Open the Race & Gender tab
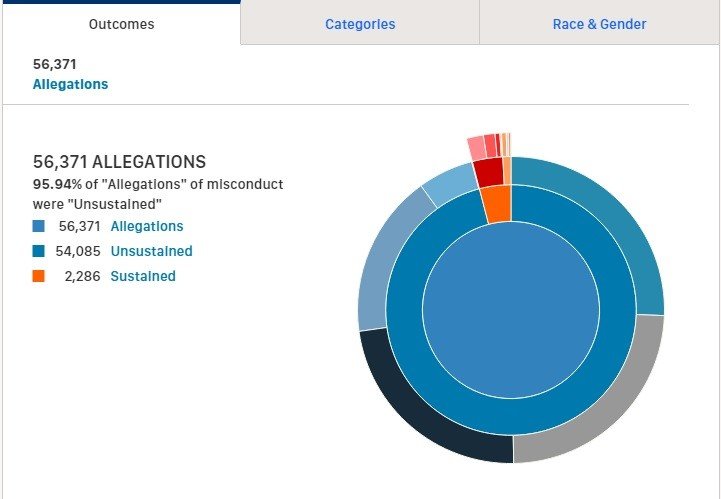The image size is (721, 499). (x=599, y=24)
